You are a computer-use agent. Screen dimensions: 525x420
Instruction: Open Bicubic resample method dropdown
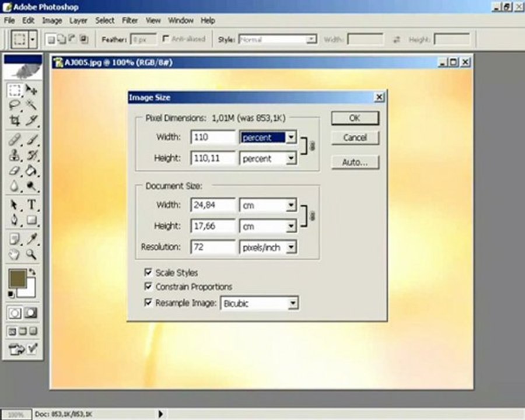(293, 303)
